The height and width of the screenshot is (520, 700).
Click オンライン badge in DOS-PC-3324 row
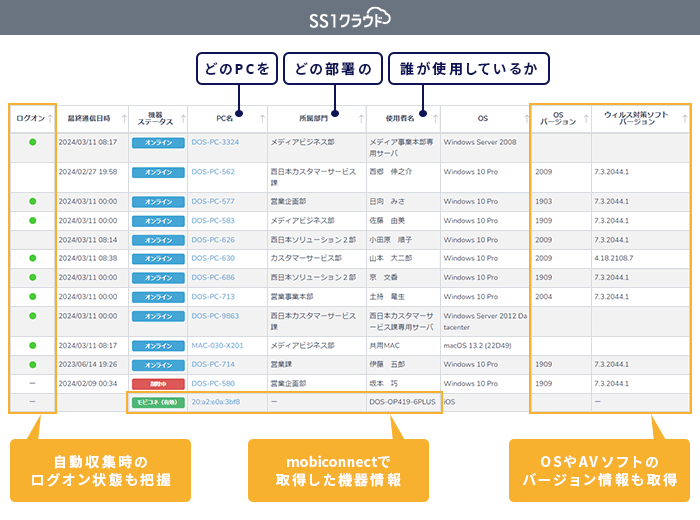158,143
